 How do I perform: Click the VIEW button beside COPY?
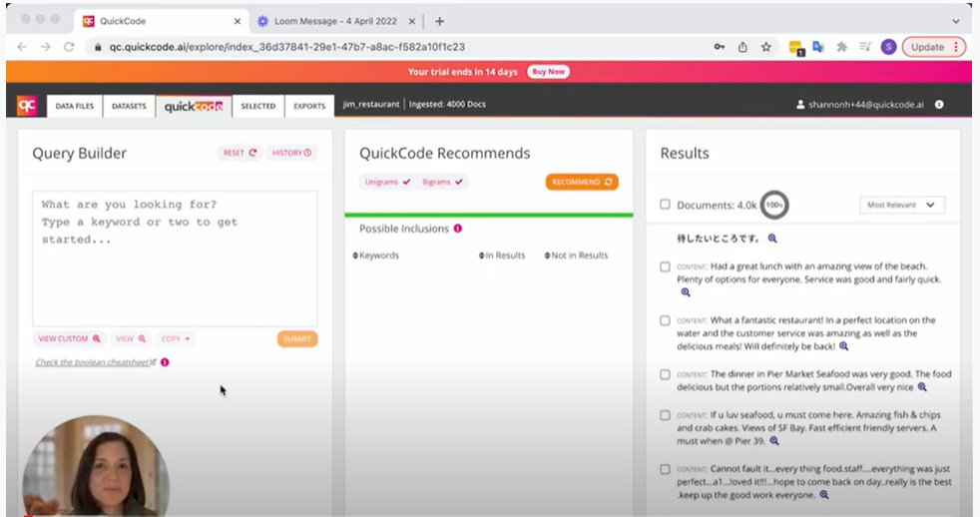click(131, 338)
